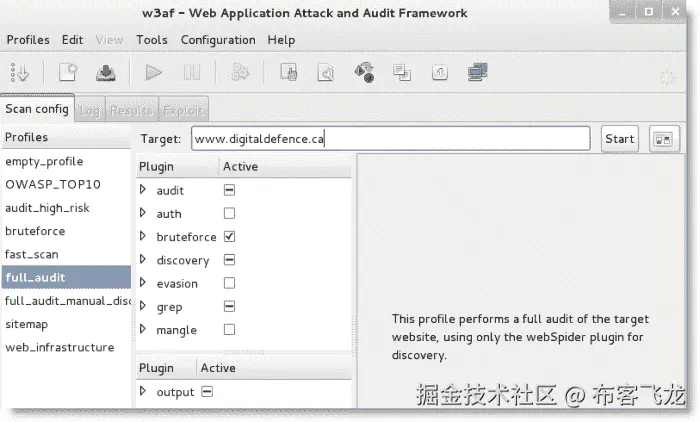Expand the audit plugin tree
Screen dimensions: 700x422
point(143,189)
